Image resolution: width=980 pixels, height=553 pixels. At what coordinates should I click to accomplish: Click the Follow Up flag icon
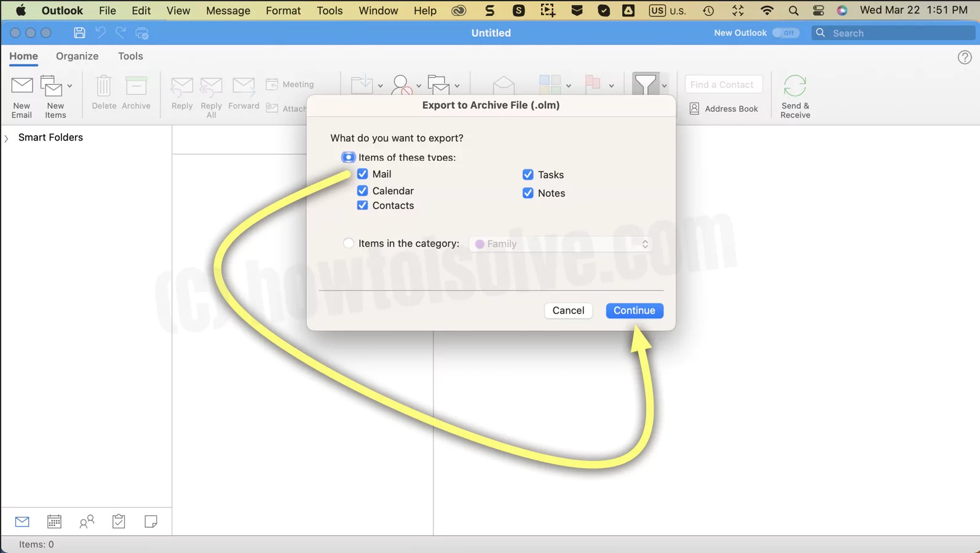pyautogui.click(x=593, y=84)
